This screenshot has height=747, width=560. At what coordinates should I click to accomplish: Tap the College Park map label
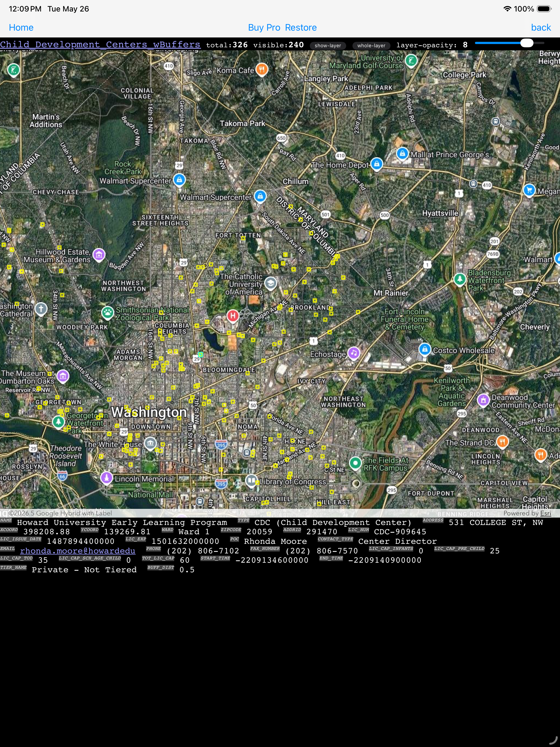coord(464,75)
